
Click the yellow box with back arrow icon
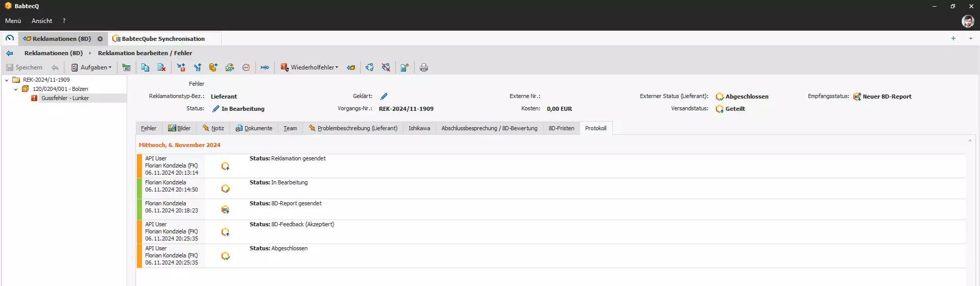pyautogui.click(x=351, y=67)
